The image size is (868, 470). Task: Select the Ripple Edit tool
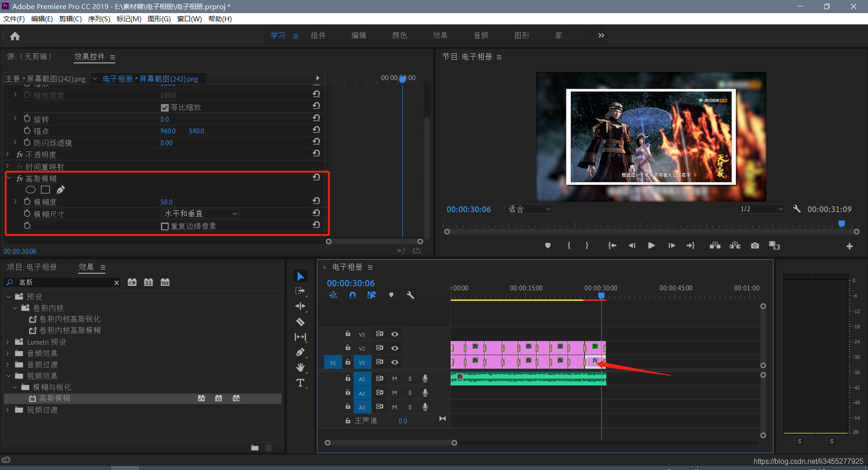tap(300, 306)
